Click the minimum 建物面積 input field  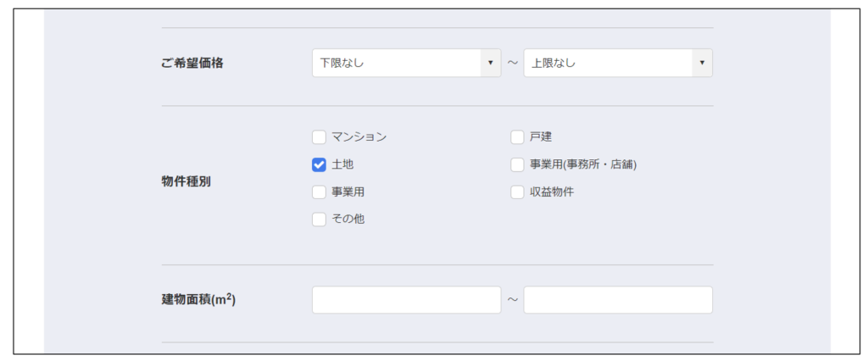406,300
